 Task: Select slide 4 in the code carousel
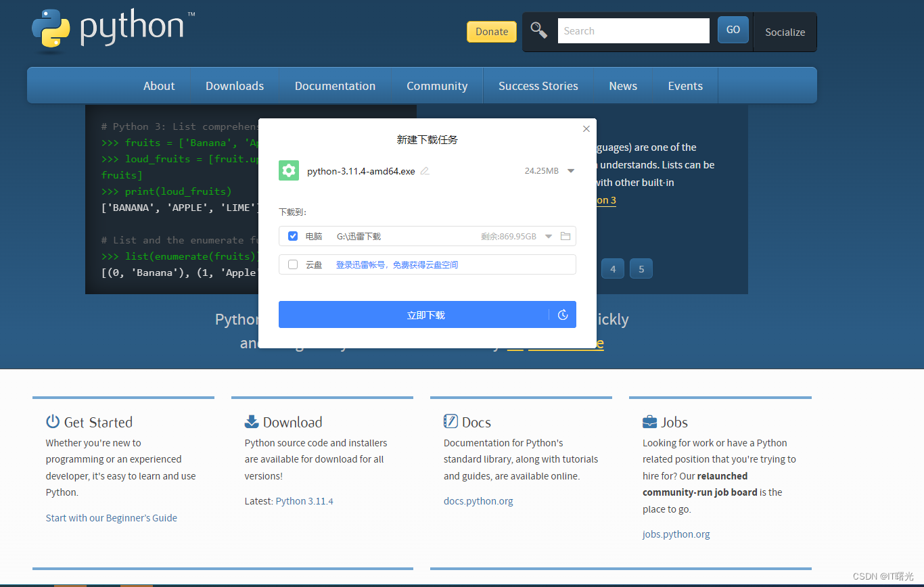(613, 268)
